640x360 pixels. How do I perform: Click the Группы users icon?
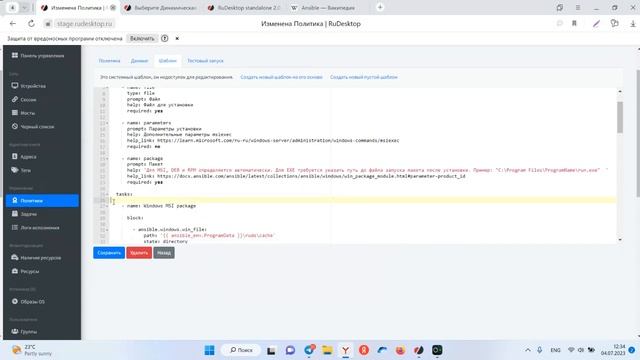pyautogui.click(x=15, y=331)
